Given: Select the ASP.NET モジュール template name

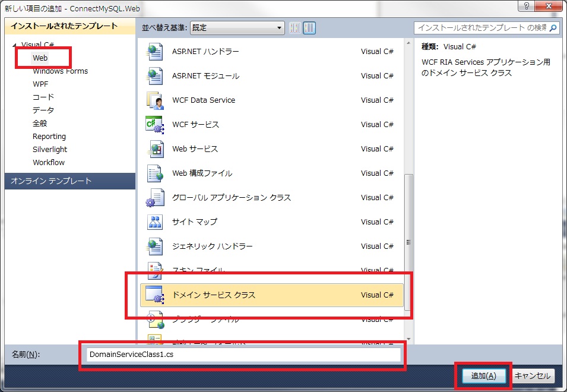Looking at the screenshot, I should pyautogui.click(x=206, y=76).
